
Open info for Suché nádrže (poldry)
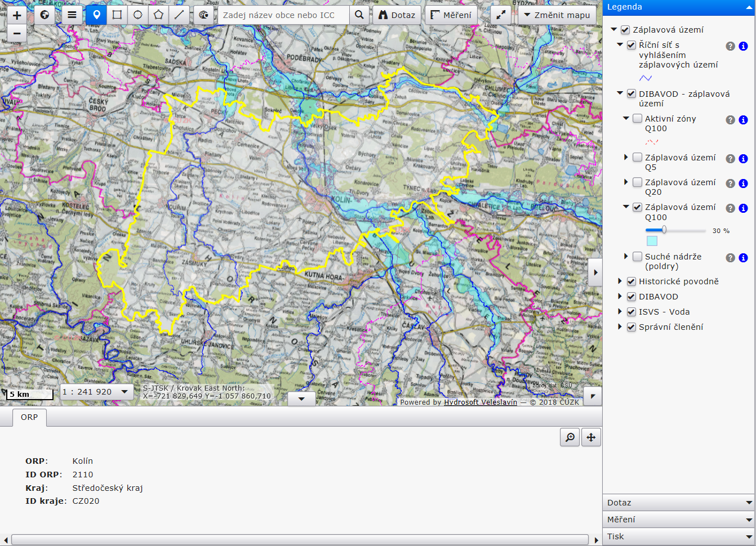pyautogui.click(x=744, y=258)
